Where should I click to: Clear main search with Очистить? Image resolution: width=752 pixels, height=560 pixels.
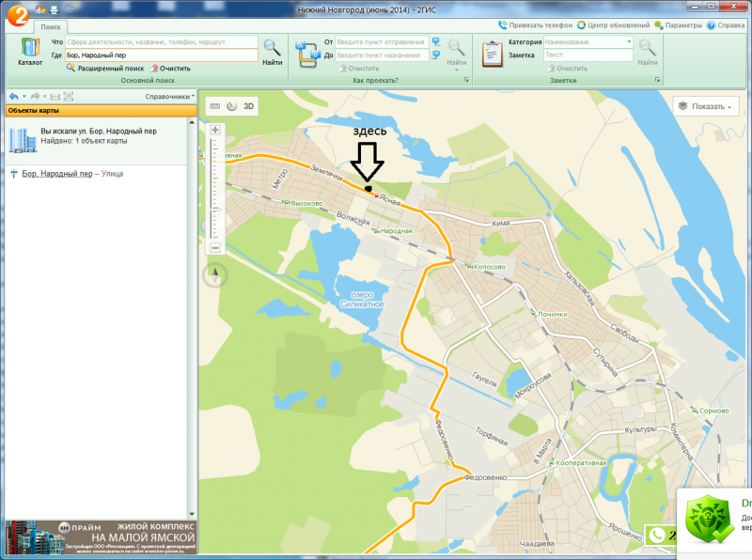click(170, 68)
